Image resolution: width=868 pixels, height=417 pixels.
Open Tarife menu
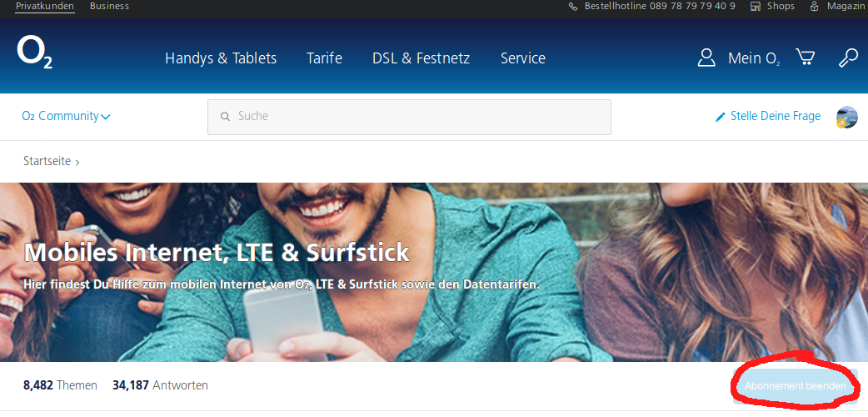pyautogui.click(x=324, y=58)
